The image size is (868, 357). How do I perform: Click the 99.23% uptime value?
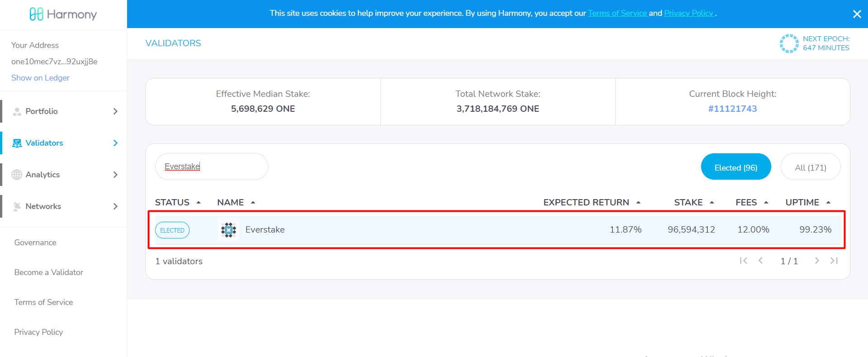click(815, 229)
